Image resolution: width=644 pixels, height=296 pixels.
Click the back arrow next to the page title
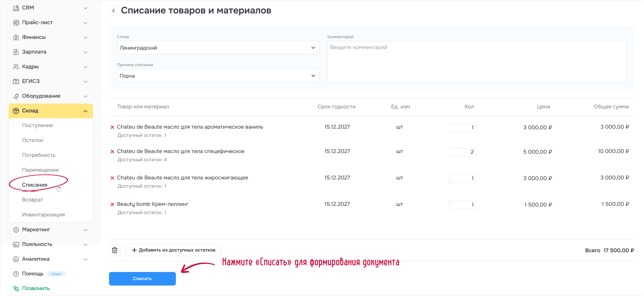coord(113,11)
